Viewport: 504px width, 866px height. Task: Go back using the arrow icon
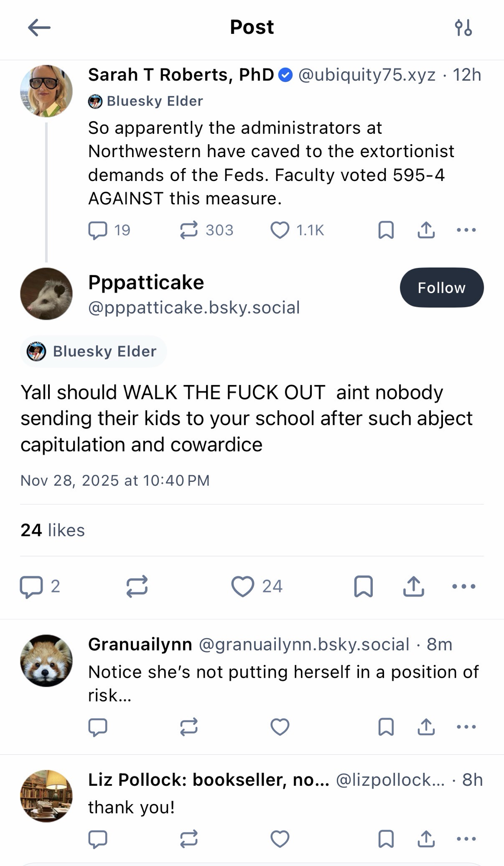(39, 28)
